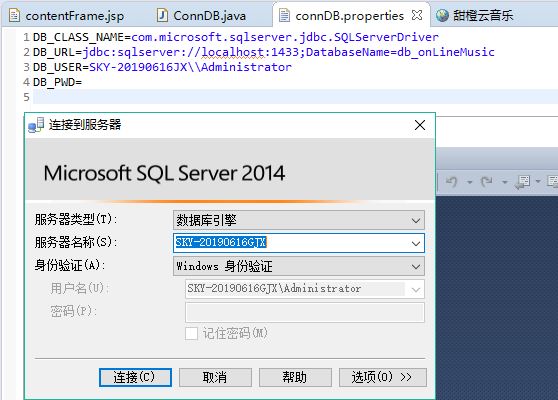Viewport: 558px width, 400px height.
Task: Toggle the remember password checkbox
Action: click(191, 333)
